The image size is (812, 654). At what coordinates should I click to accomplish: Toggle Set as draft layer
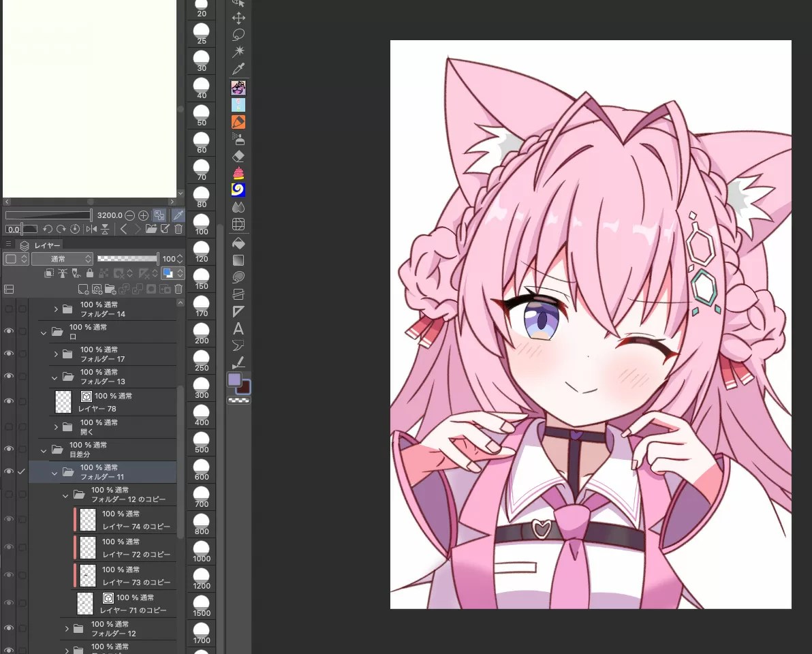[76, 273]
